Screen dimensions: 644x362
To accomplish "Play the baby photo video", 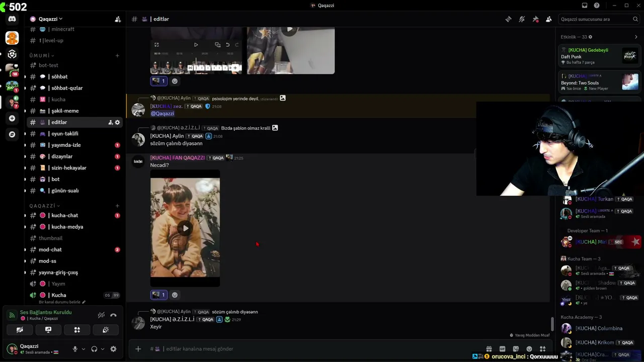I will [185, 228].
